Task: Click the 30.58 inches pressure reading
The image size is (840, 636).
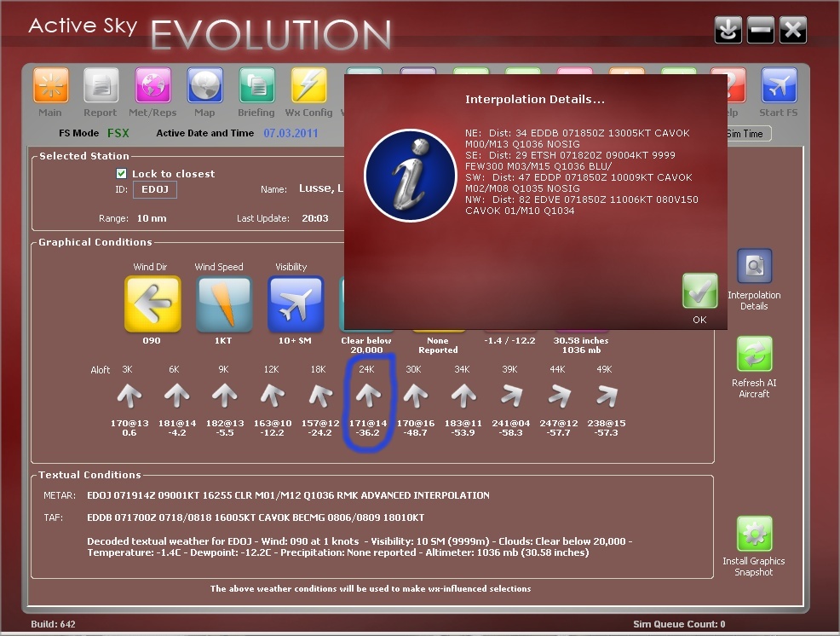Action: [581, 340]
